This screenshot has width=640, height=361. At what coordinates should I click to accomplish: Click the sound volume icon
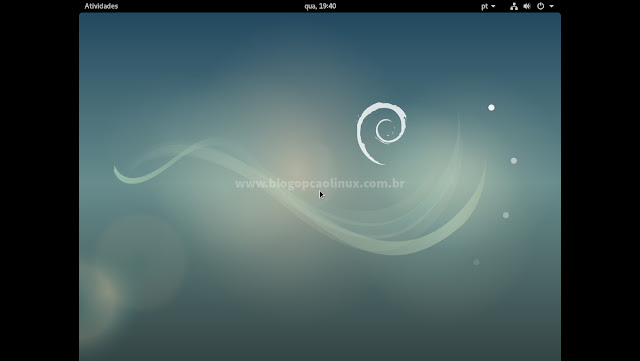click(x=527, y=6)
